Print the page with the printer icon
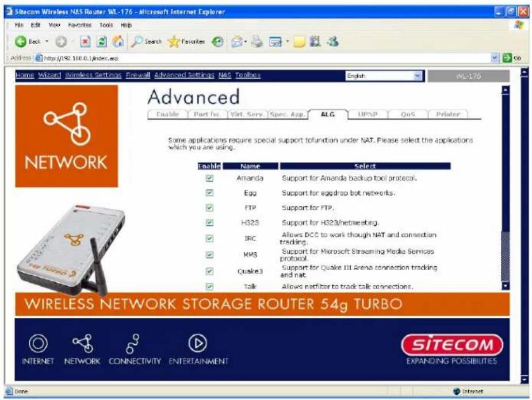 (x=258, y=42)
